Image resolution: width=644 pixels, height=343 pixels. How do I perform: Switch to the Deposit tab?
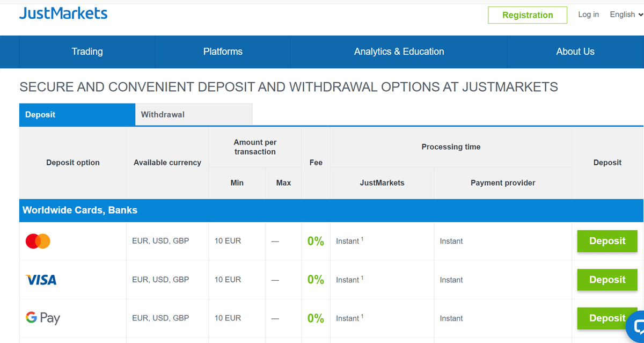click(77, 115)
